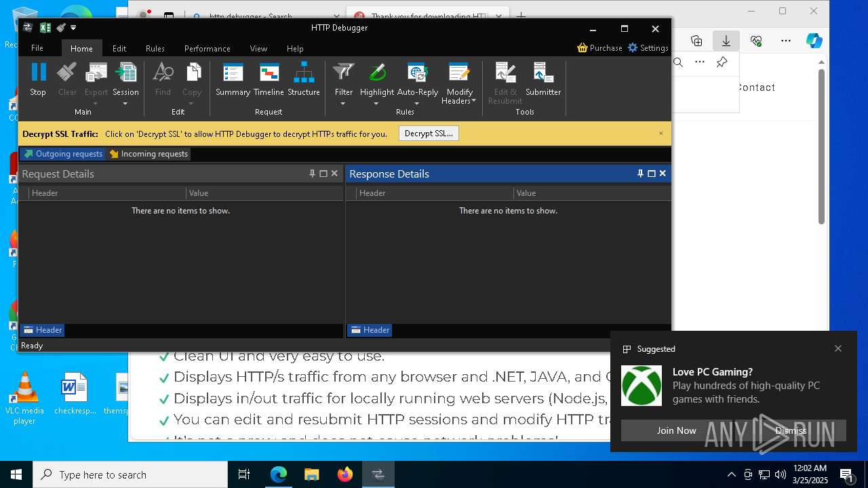The width and height of the screenshot is (868, 488).
Task: Select the Outgoing requests tab
Action: coord(62,154)
